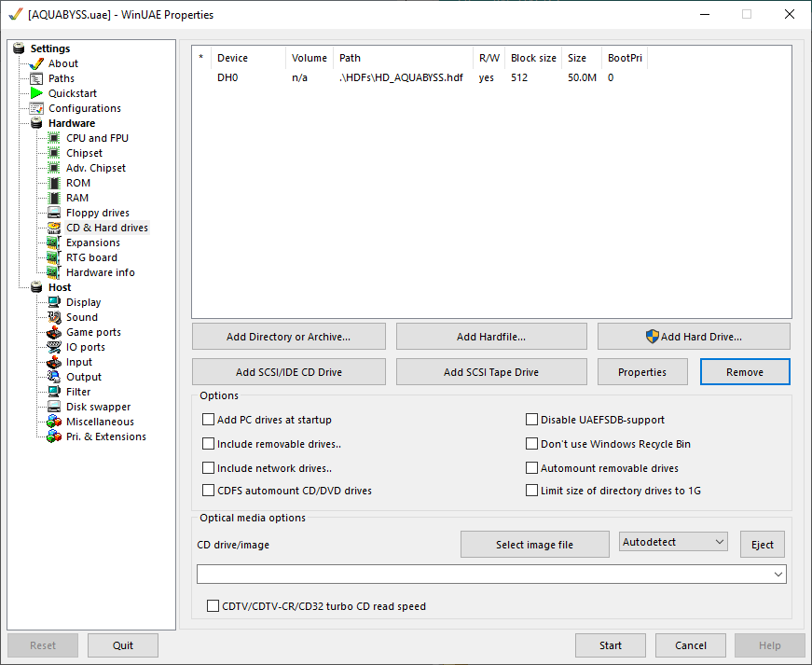Click the Game ports joystick icon
Viewport: 812px width, 665px height.
[54, 332]
